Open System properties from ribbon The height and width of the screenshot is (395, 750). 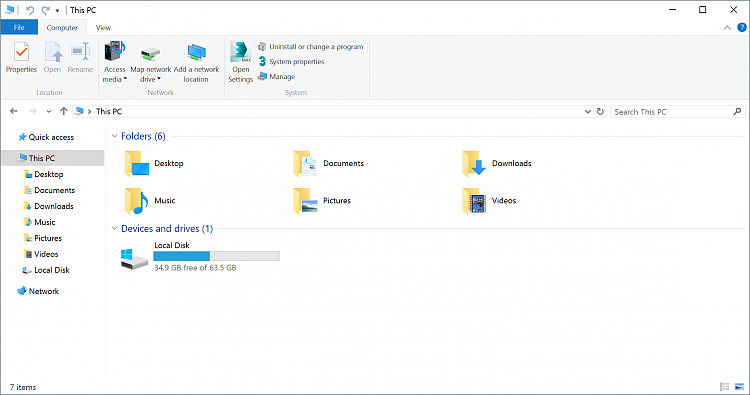pyautogui.click(x=291, y=62)
